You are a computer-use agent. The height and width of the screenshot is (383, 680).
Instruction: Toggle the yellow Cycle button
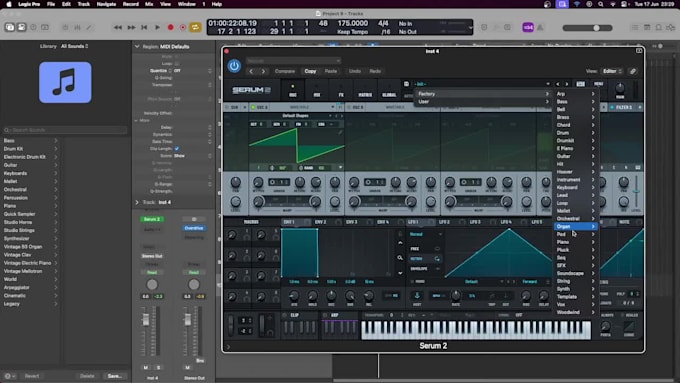(x=195, y=27)
